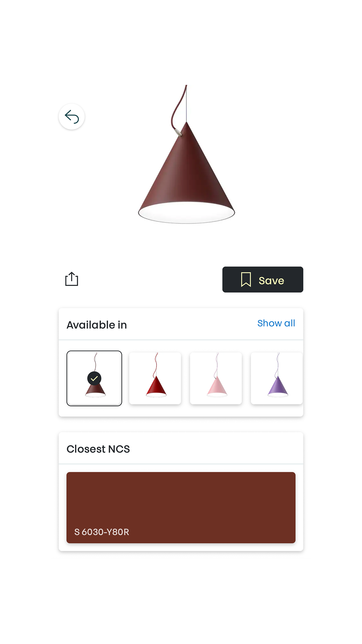This screenshot has width=362, height=644.
Task: Tap cord of the pink lamp thumbnail
Action: tap(217, 364)
